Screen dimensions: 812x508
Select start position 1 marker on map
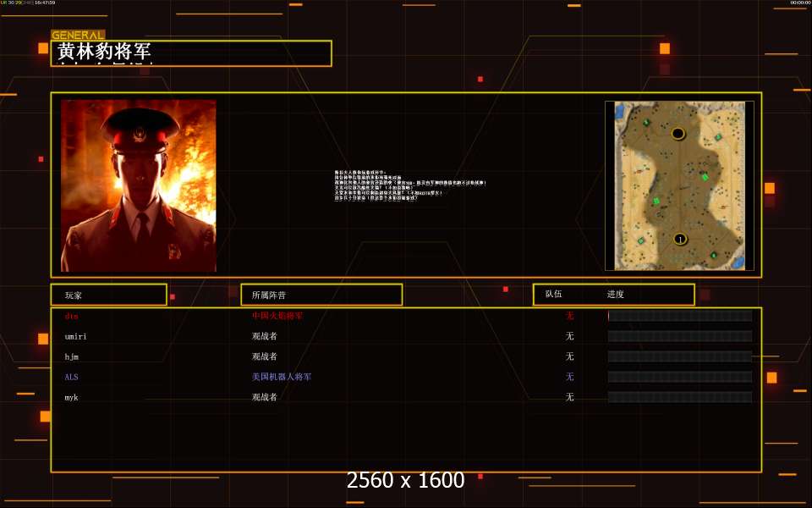point(680,239)
